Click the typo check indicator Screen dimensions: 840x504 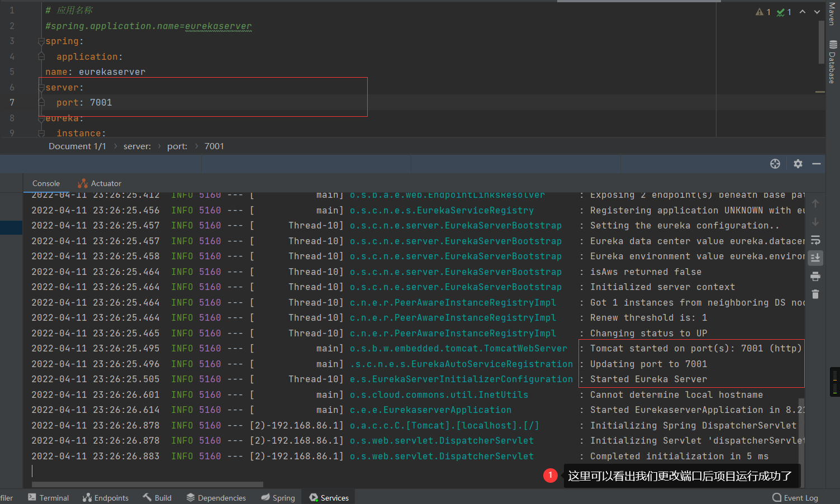coord(784,12)
